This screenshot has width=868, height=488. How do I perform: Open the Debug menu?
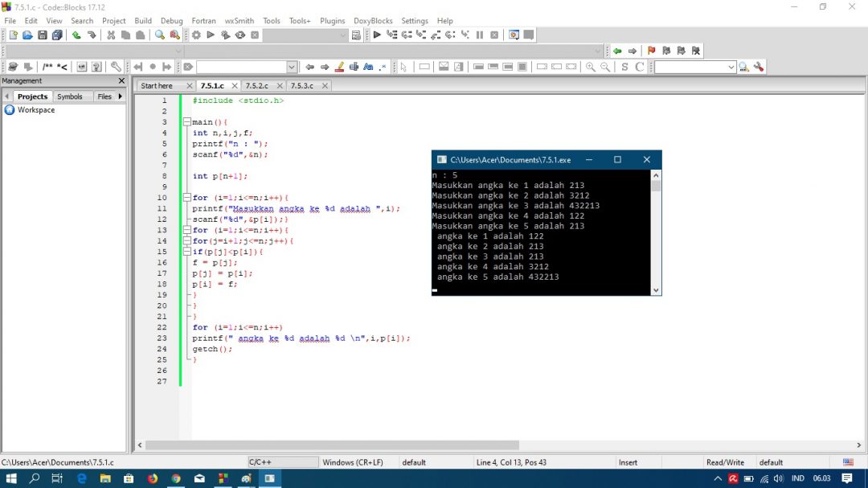(x=172, y=20)
